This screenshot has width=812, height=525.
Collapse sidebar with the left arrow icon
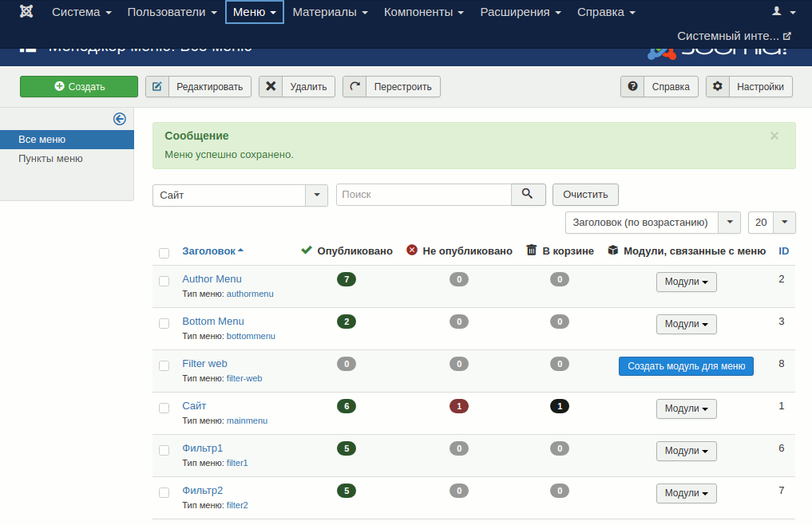tap(120, 119)
